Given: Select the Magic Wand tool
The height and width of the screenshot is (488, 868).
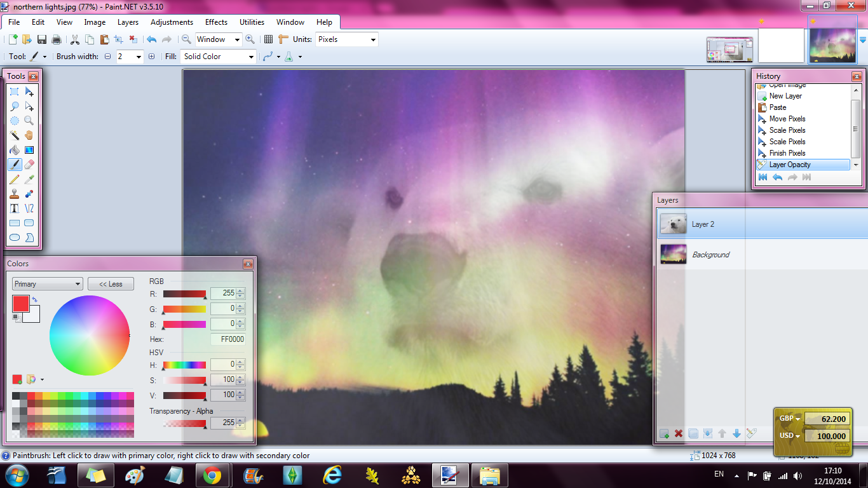Looking at the screenshot, I should (15, 135).
